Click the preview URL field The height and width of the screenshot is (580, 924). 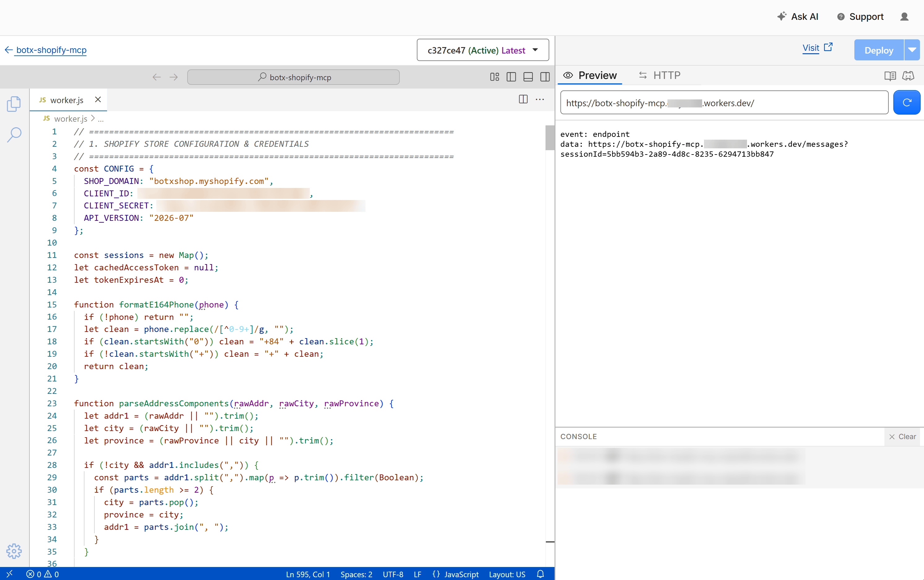pos(724,102)
